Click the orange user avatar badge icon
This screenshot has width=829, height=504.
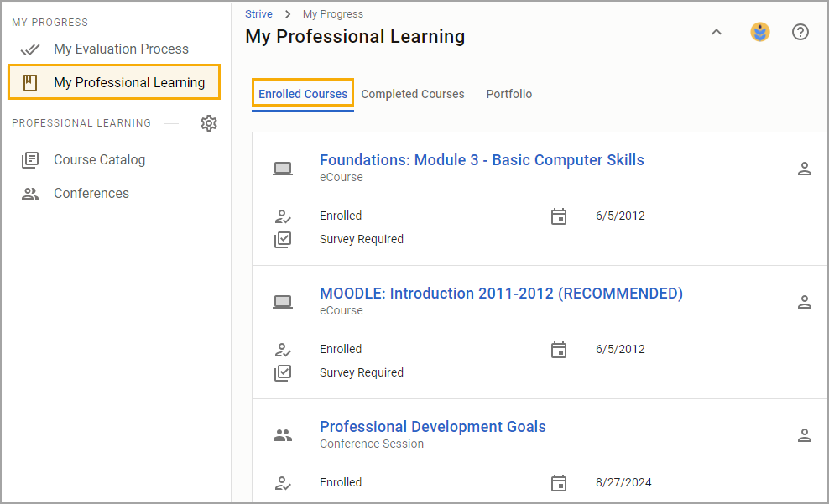click(759, 32)
